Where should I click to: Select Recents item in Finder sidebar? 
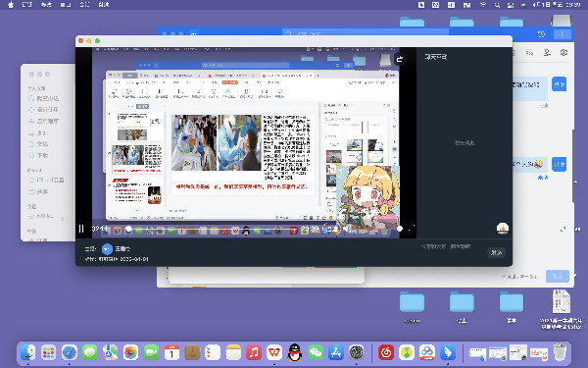44,110
